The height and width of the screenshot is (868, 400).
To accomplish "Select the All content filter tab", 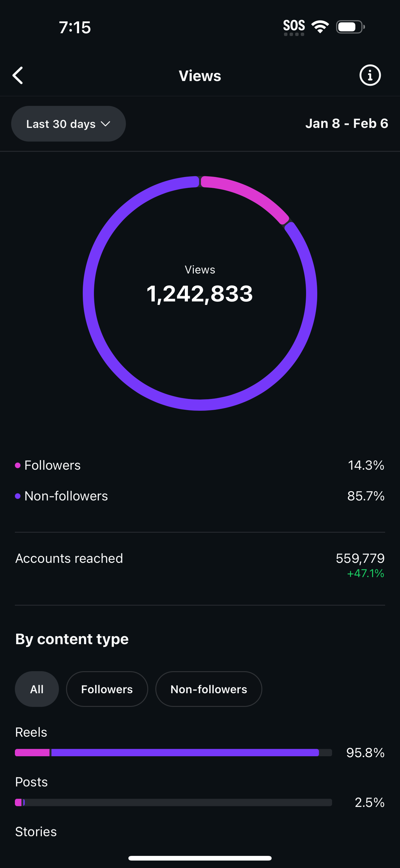I will (37, 689).
